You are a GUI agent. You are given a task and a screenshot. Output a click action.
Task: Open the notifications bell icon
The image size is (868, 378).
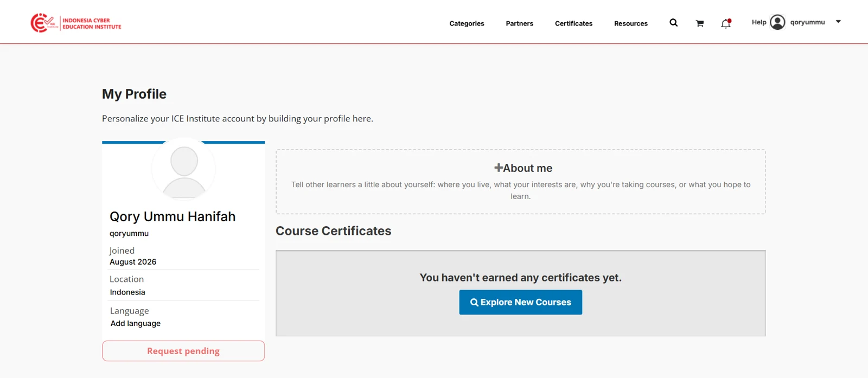click(x=726, y=23)
